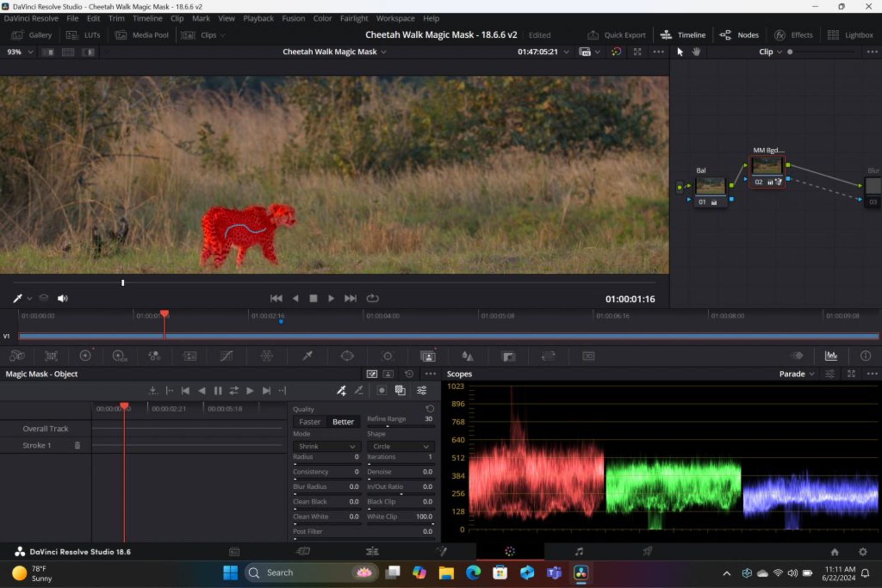Click the Magic Mask erase stroke tool
Screen dimensions: 882x588
[359, 391]
